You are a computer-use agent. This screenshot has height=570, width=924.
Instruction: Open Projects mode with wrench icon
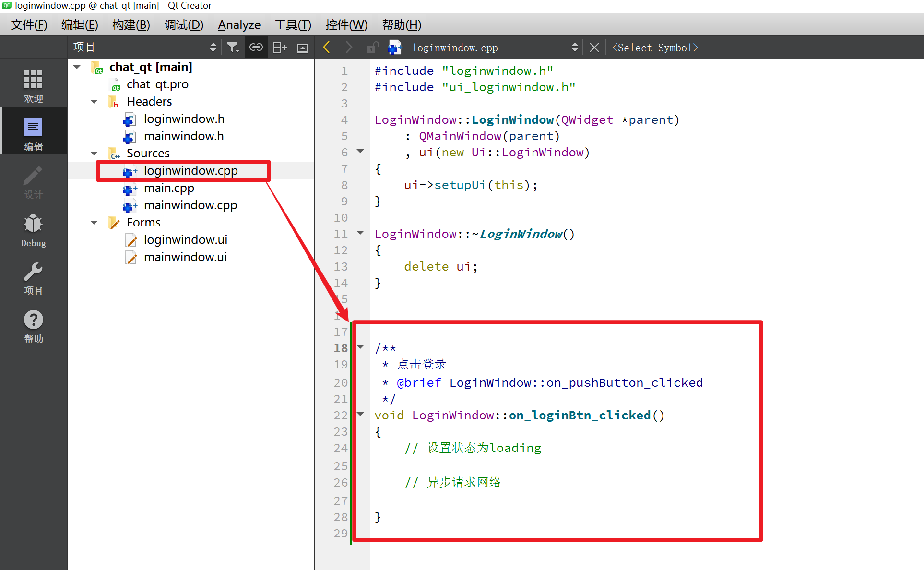coord(33,278)
